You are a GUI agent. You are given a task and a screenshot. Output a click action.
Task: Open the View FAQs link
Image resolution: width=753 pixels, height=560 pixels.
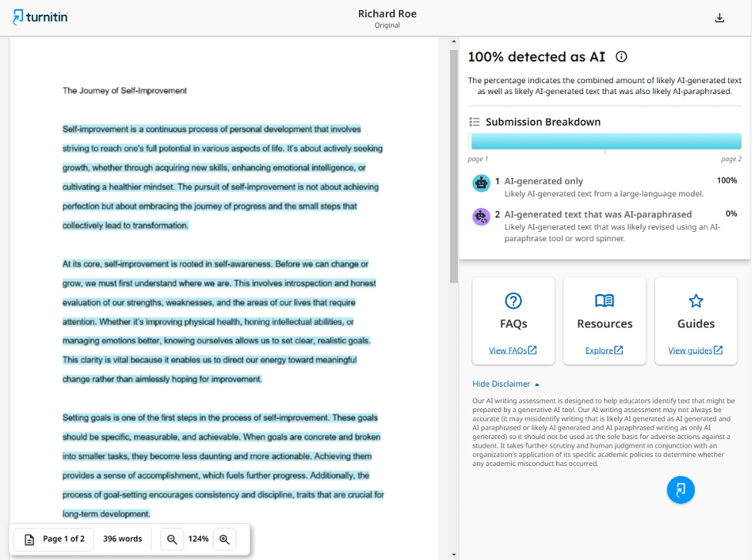point(513,350)
